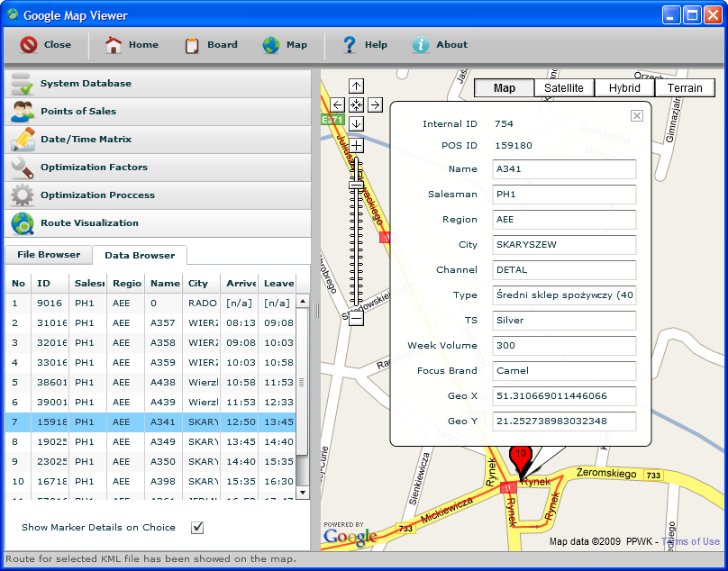
Task: Sort by the Arrive column header
Action: click(240, 283)
